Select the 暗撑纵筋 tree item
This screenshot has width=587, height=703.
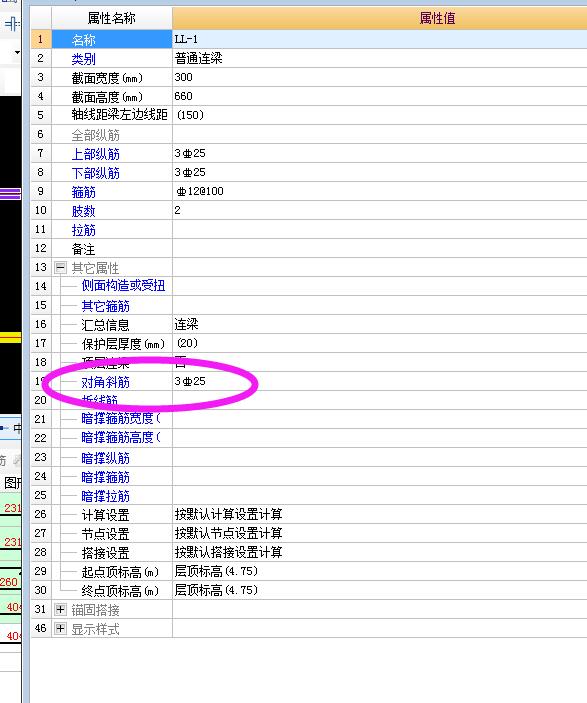click(105, 458)
